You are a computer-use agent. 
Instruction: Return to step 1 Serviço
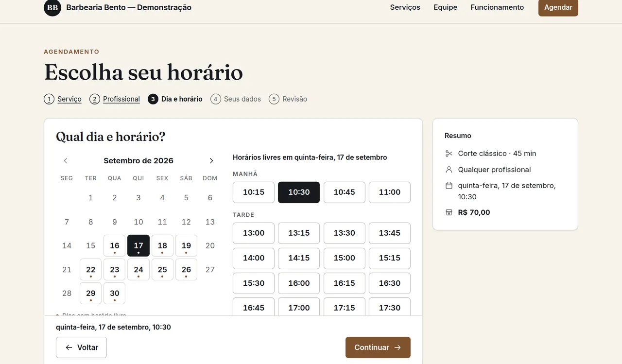coord(63,99)
